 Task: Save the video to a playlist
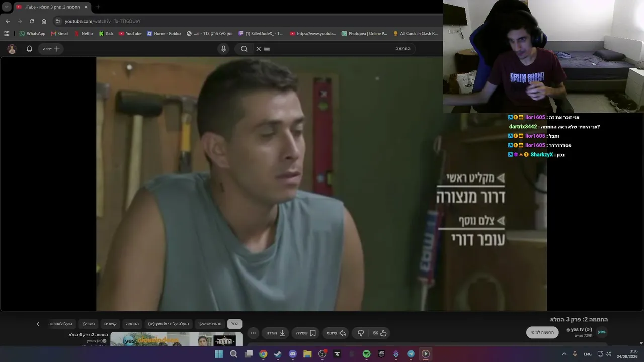[x=305, y=333]
